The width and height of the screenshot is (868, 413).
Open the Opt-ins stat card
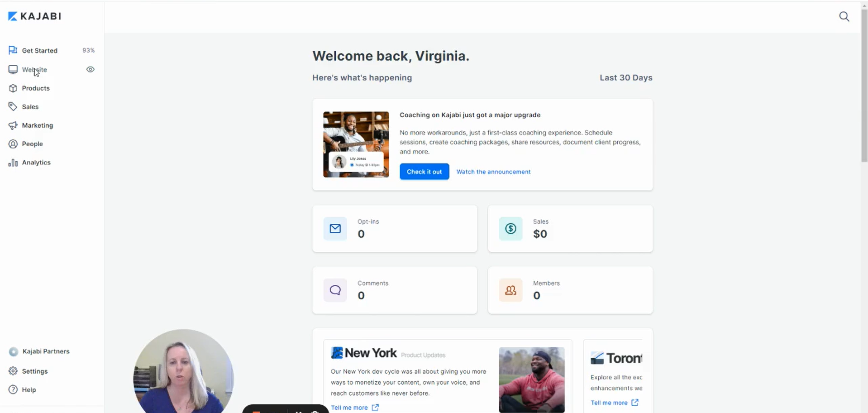point(395,229)
